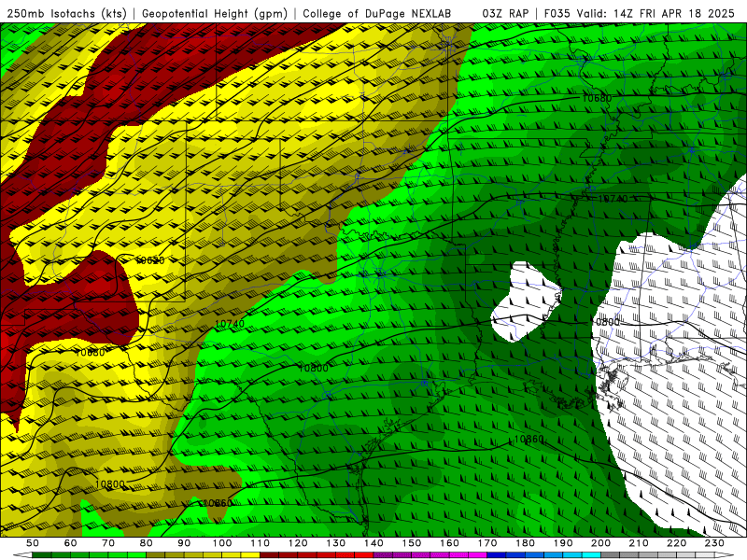
Task: Click the 110 value on the color scale
Action: (x=261, y=543)
